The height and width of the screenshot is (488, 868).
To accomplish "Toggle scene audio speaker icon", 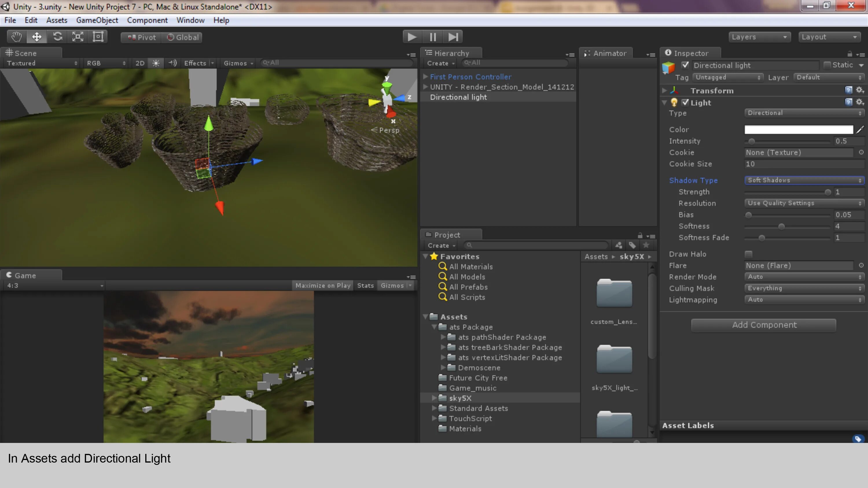I will (172, 63).
